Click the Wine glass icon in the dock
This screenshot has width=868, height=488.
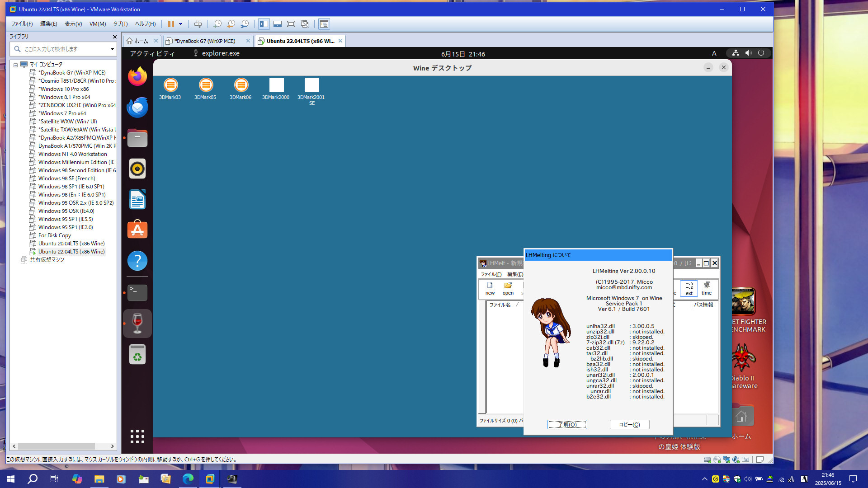click(x=137, y=324)
